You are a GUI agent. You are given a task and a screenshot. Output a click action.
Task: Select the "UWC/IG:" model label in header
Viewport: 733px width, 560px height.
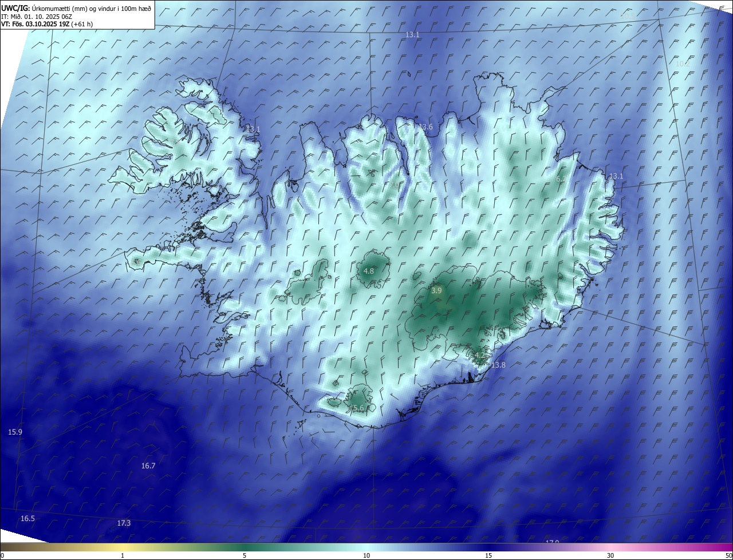point(15,8)
